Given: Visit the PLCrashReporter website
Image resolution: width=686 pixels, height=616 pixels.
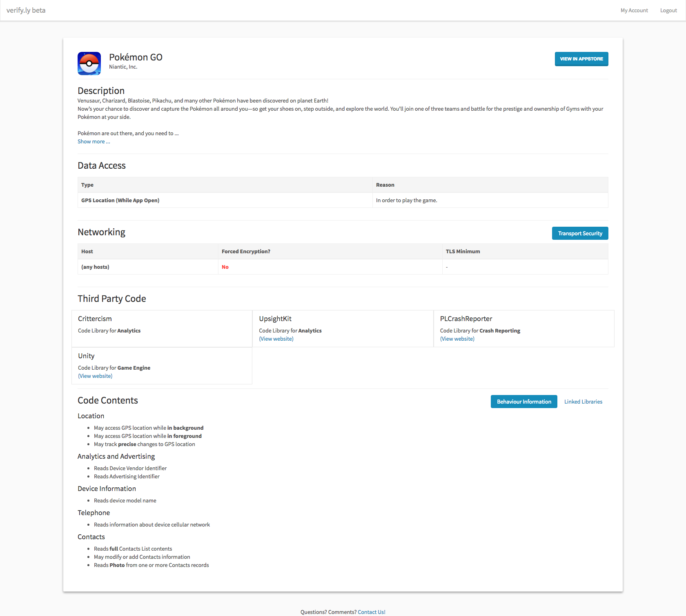Looking at the screenshot, I should coord(457,339).
